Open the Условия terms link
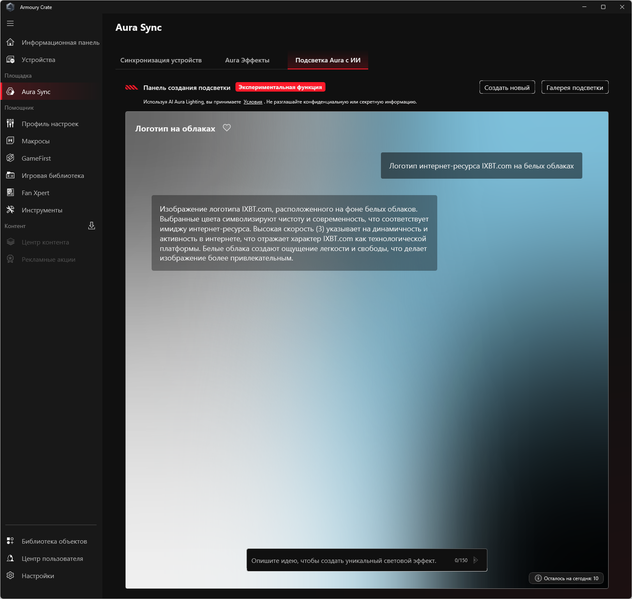The image size is (632, 599). [x=253, y=102]
